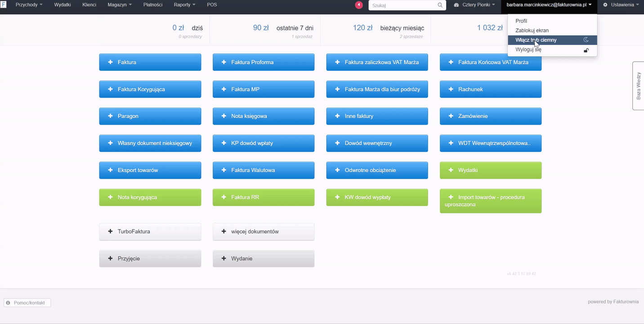Click the plus icon on TurboFaktura button
Viewport: 644px width, 324px height.
(111, 231)
